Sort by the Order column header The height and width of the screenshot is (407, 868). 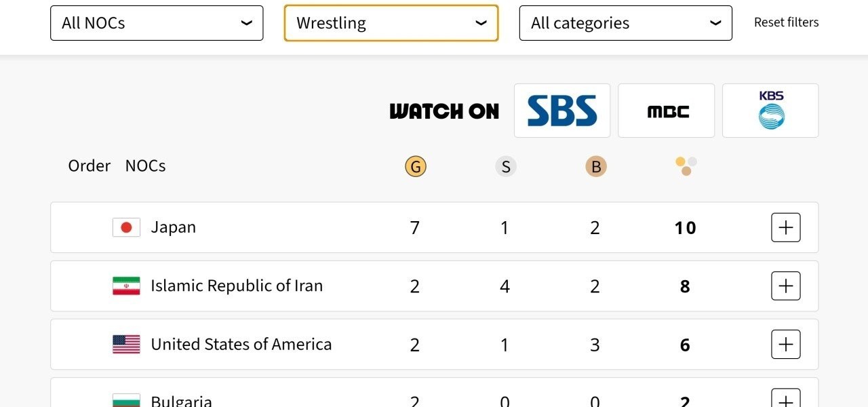tap(89, 166)
